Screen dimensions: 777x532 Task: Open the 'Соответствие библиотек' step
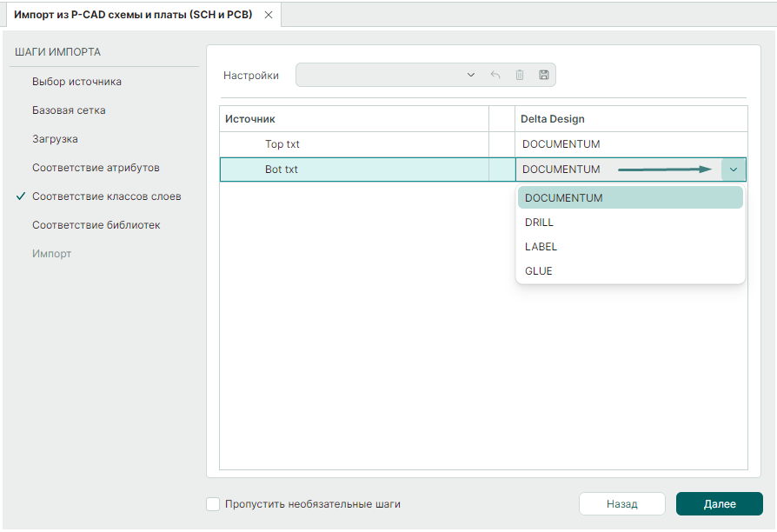point(96,225)
